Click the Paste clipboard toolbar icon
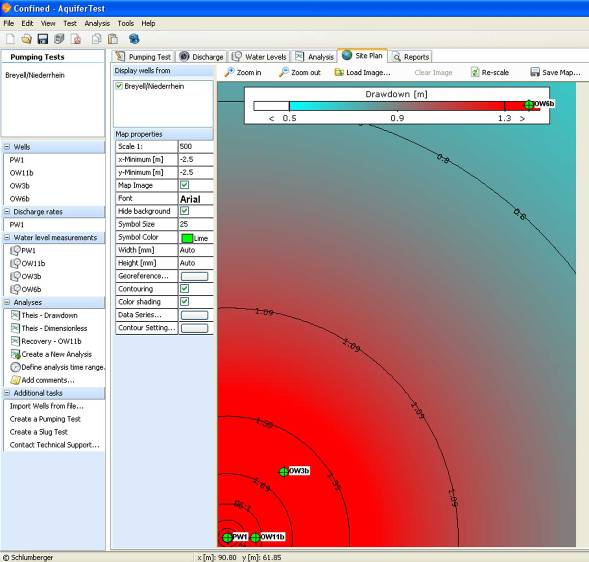 [113, 39]
